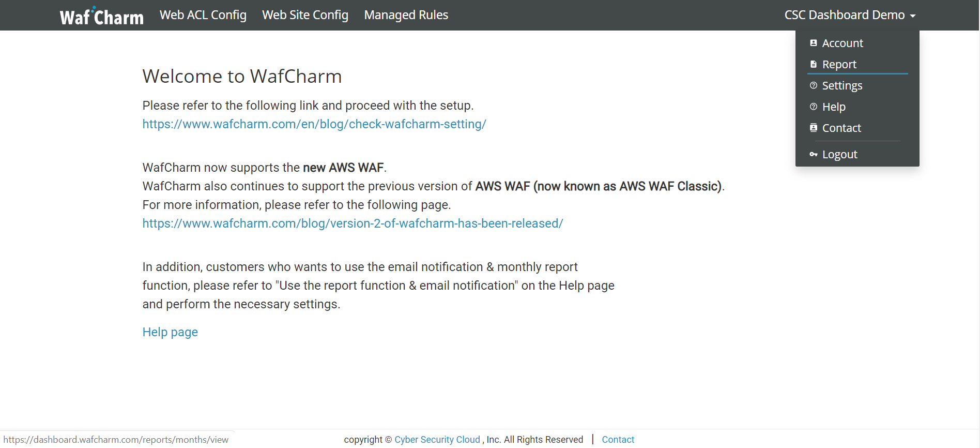Image resolution: width=980 pixels, height=448 pixels.
Task: Visit Cyber Security Cloud footer link
Action: (437, 440)
